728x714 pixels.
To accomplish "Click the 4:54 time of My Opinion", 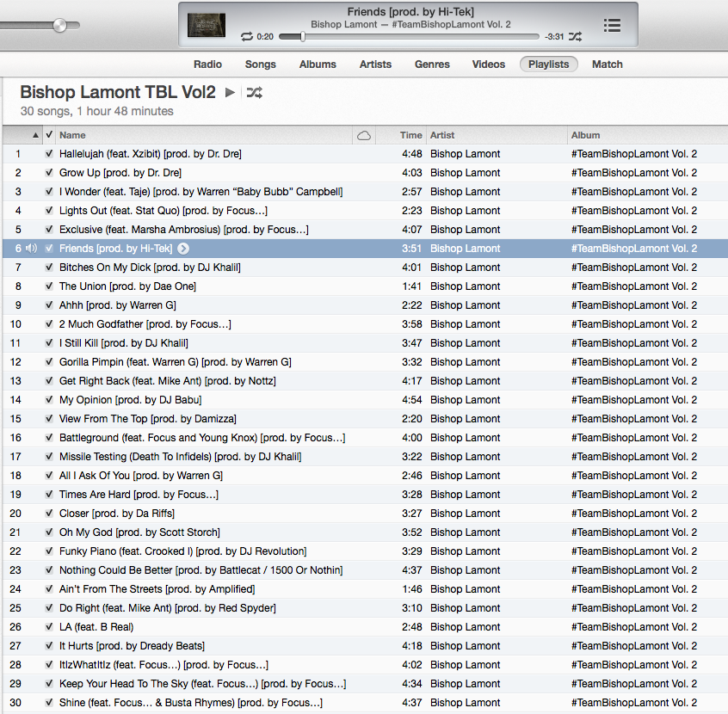I will point(412,400).
